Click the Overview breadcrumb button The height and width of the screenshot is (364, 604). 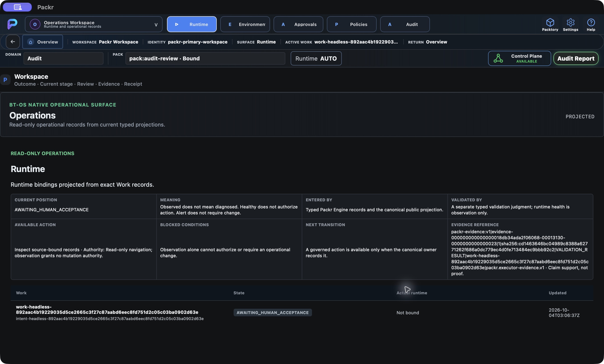43,42
